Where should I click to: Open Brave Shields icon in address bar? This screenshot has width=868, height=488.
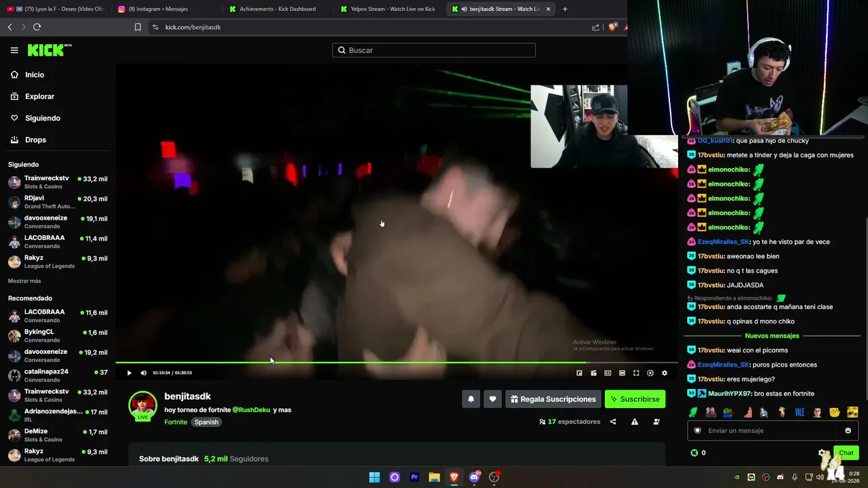(x=612, y=27)
